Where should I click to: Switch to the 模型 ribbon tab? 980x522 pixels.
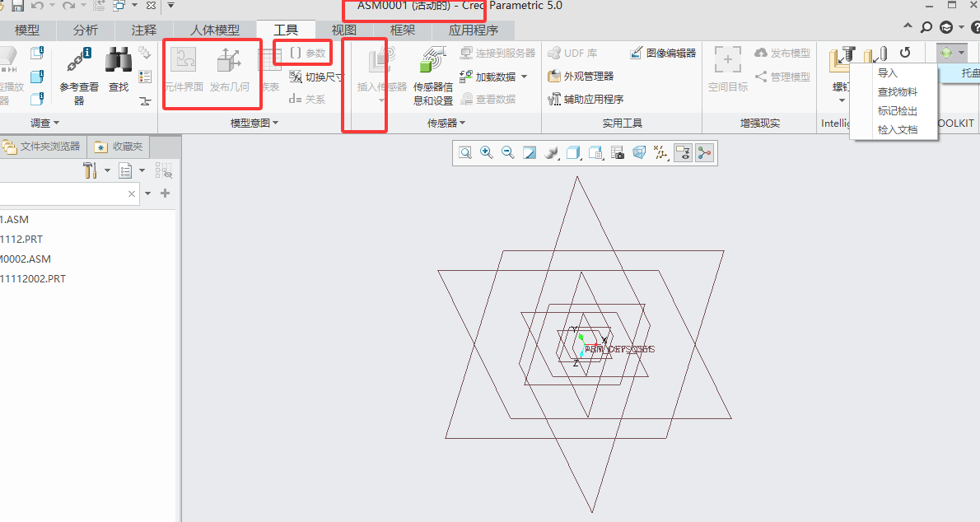tap(27, 30)
